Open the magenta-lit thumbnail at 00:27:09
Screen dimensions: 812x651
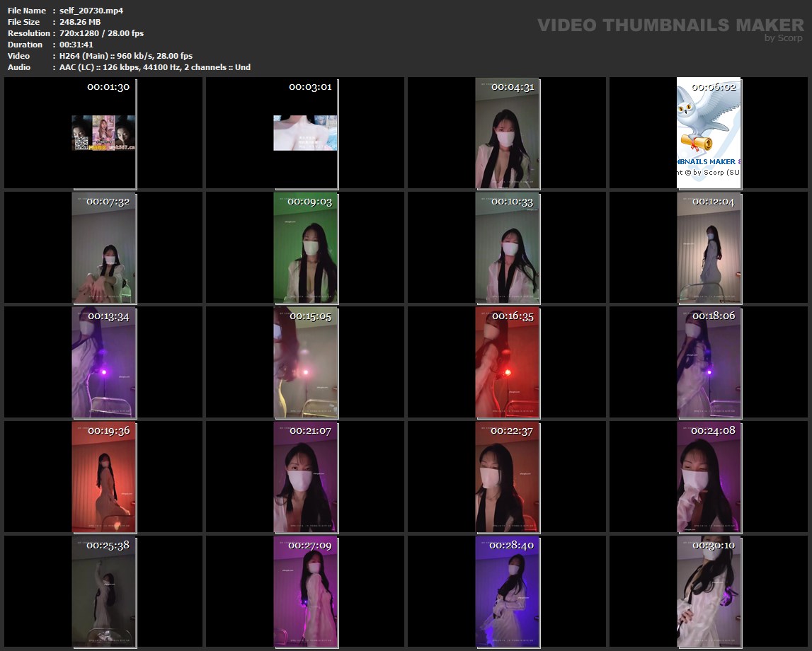[x=305, y=592]
